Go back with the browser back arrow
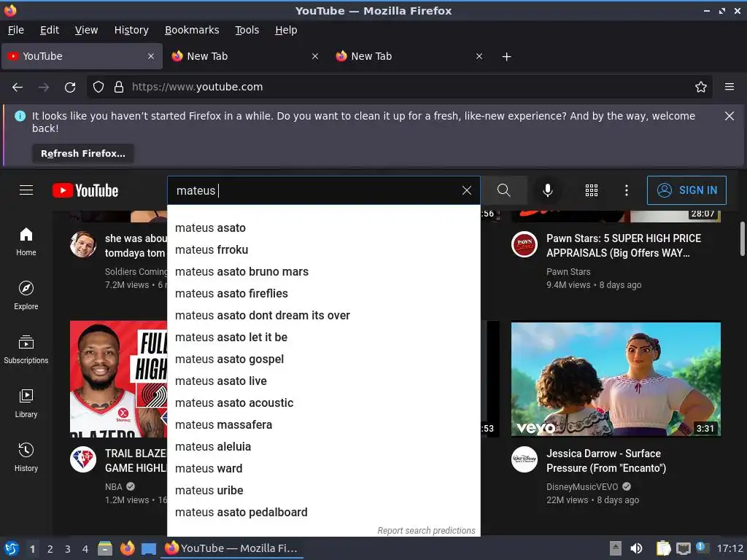 (18, 87)
